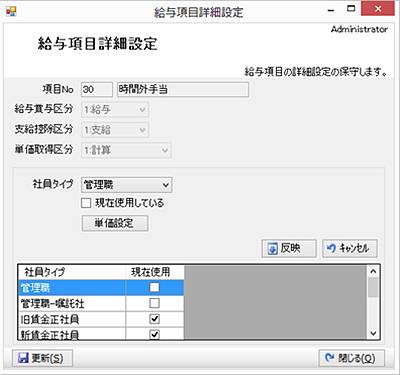Click the undo arrow icon on キャンセル
Viewport: 400px width, 375px height.
[331, 248]
